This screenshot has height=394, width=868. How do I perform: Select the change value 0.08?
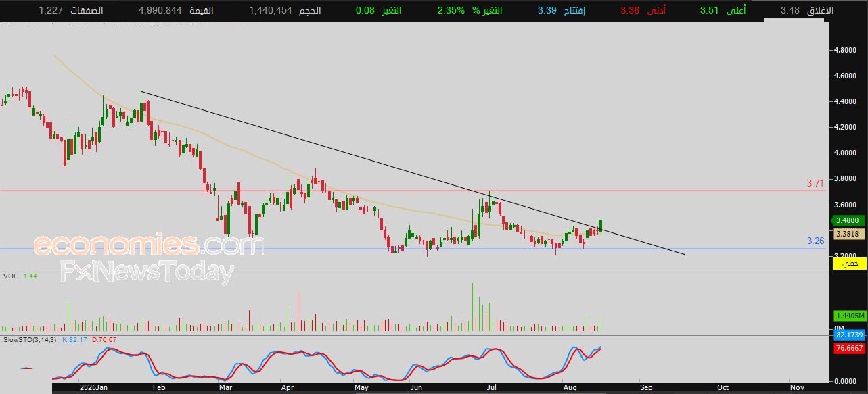pyautogui.click(x=365, y=10)
